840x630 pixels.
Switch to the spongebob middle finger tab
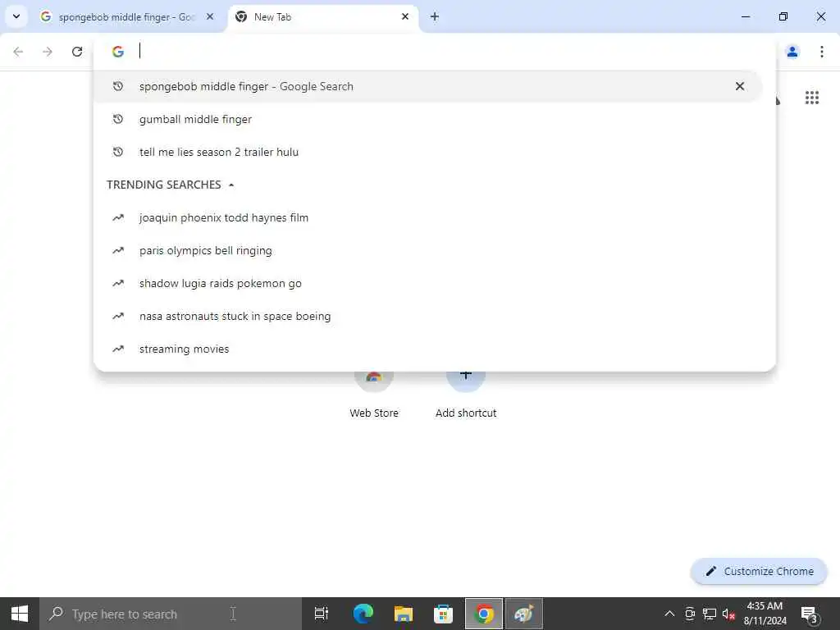click(126, 16)
